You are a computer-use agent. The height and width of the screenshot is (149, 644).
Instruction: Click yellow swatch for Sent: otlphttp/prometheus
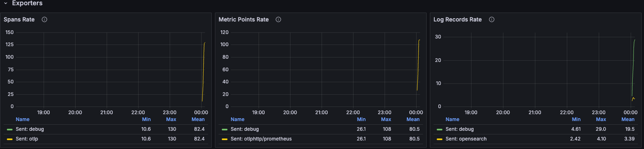tap(225, 139)
